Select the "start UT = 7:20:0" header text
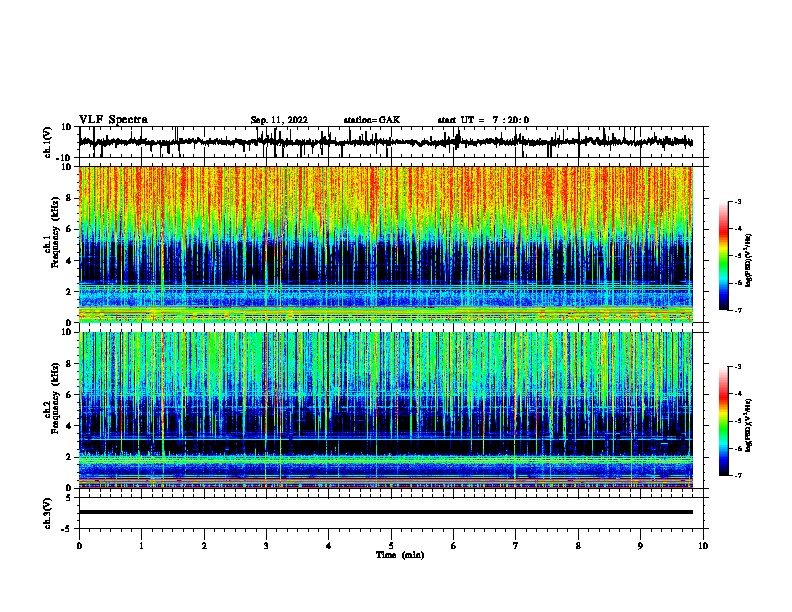 coord(483,120)
